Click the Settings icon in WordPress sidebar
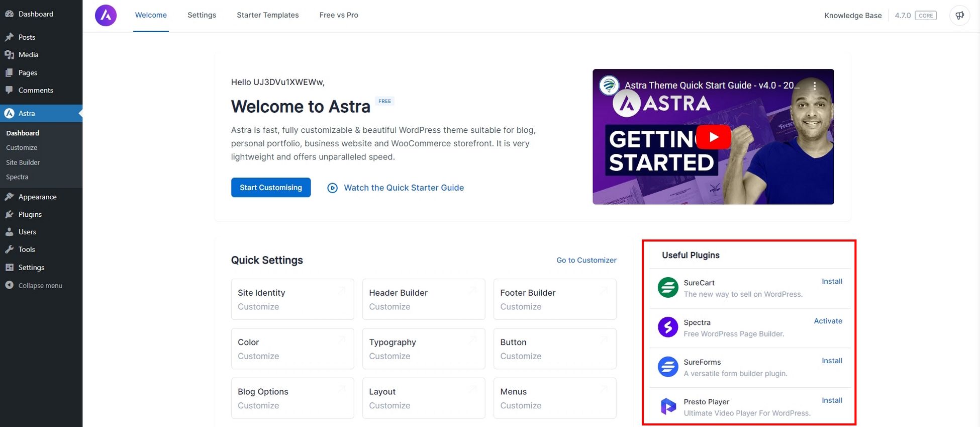This screenshot has height=427, width=980. click(x=9, y=268)
